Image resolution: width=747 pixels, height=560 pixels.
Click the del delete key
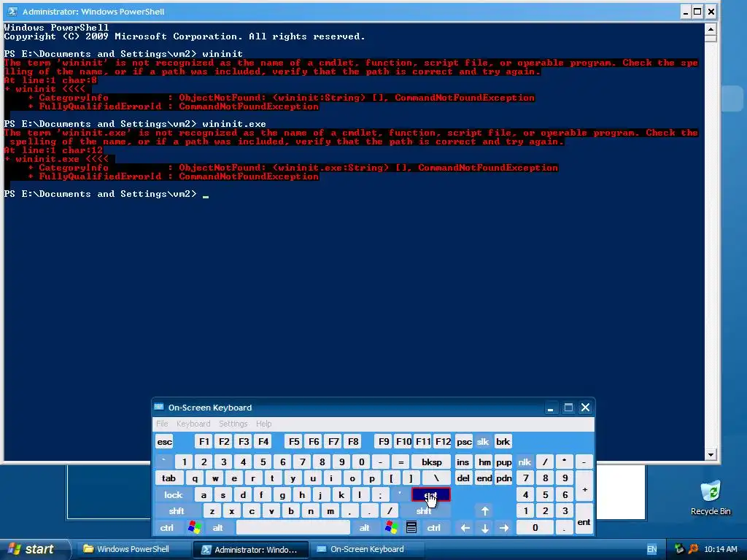click(463, 478)
